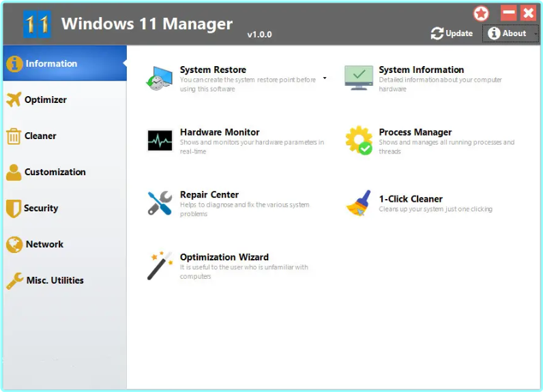543x392 pixels.
Task: Run 1-Click Cleaner via its broom icon
Action: pyautogui.click(x=359, y=203)
